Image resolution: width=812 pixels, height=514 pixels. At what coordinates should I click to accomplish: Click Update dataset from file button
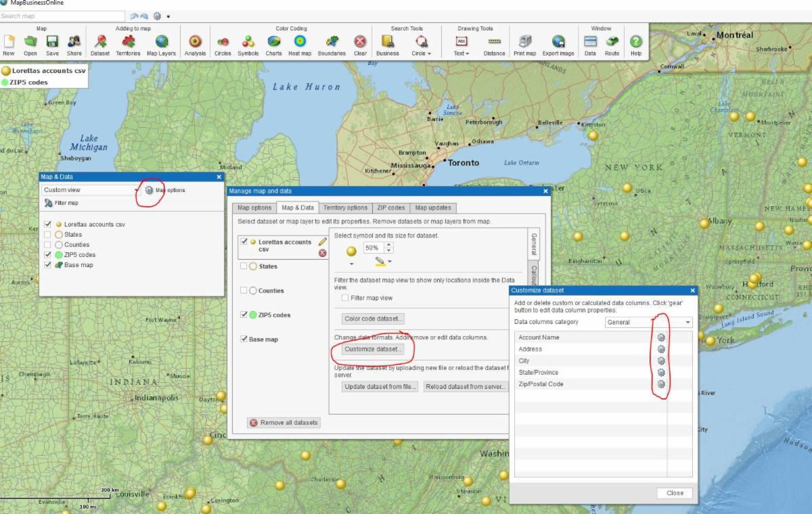[x=381, y=387]
